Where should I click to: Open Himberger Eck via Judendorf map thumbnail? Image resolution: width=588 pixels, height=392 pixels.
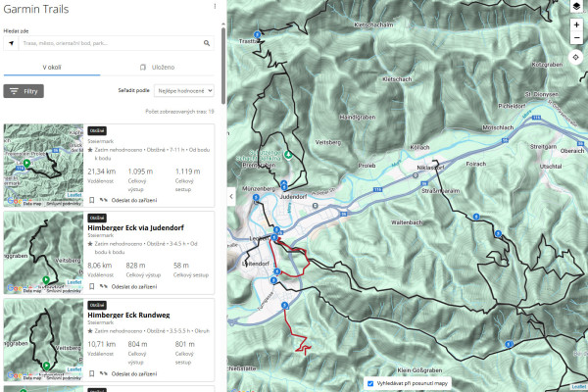pyautogui.click(x=43, y=253)
